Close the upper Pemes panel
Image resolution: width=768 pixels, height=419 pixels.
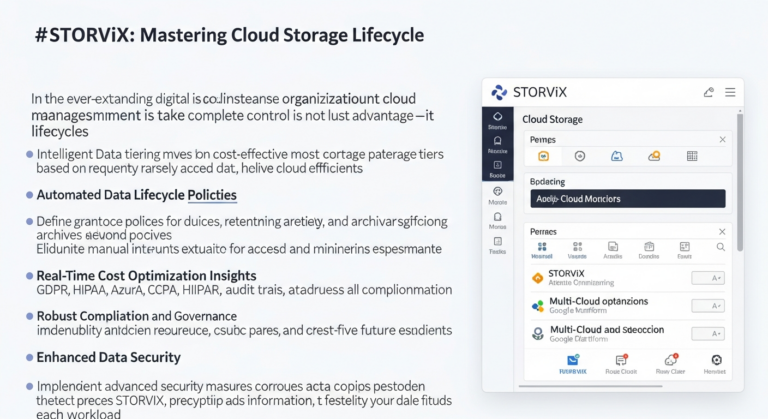click(722, 140)
